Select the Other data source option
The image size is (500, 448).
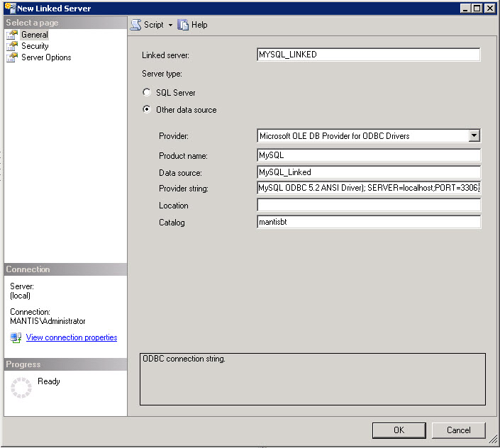147,110
